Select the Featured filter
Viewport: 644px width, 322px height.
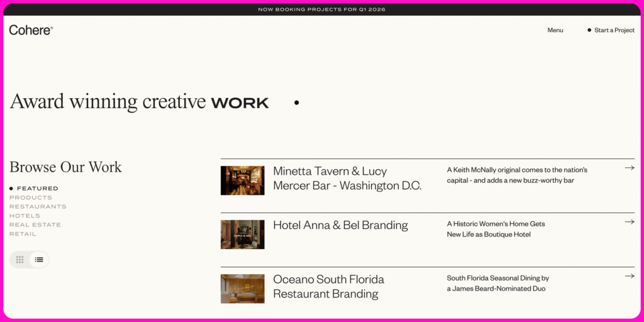pos(37,189)
